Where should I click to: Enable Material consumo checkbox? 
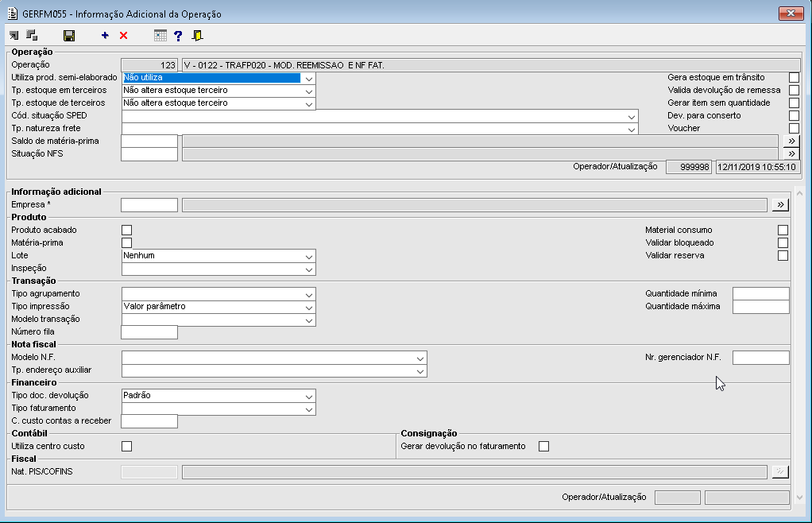click(x=783, y=230)
